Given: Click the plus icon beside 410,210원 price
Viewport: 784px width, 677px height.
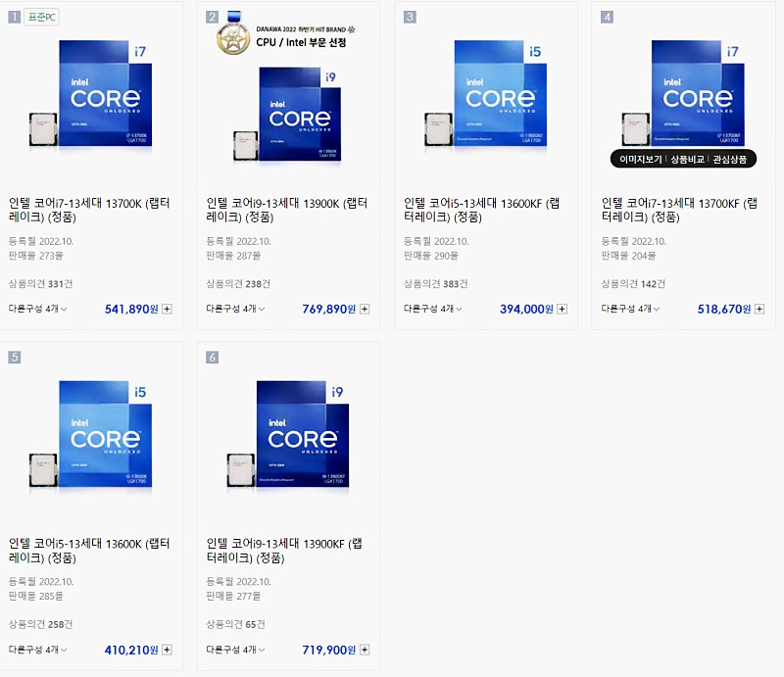Looking at the screenshot, I should 167,650.
